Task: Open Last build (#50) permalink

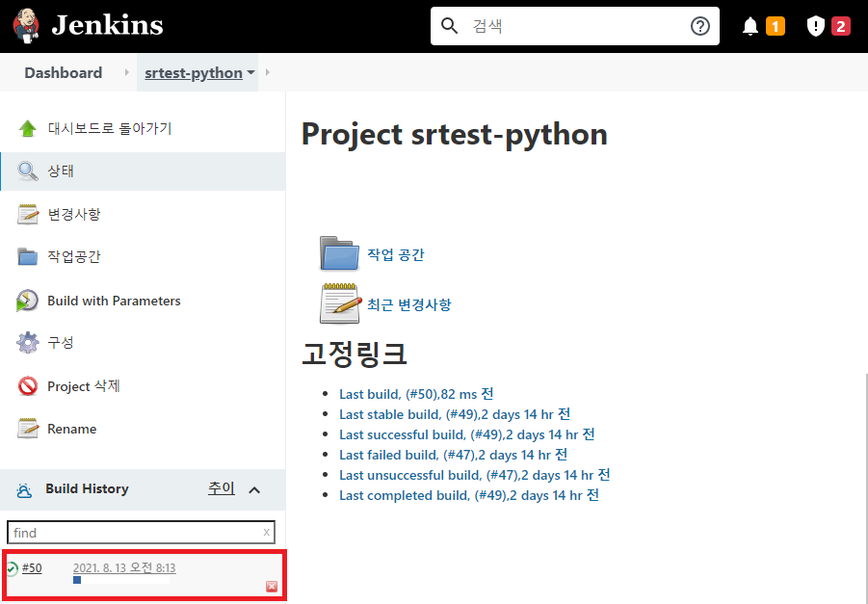Action: [416, 394]
